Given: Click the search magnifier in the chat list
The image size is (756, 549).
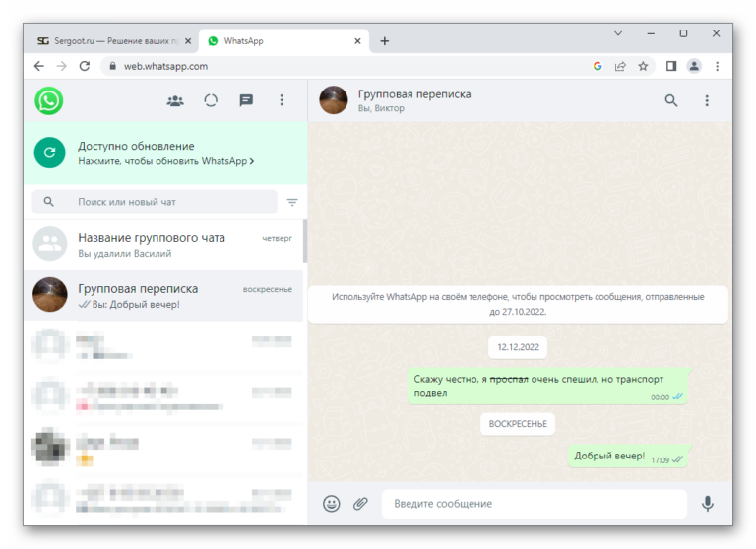Looking at the screenshot, I should pyautogui.click(x=48, y=202).
